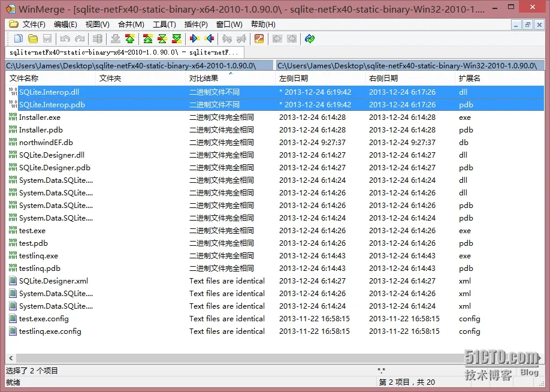The width and height of the screenshot is (550, 392).
Task: Select test.exe.config file entry
Action: (44, 319)
